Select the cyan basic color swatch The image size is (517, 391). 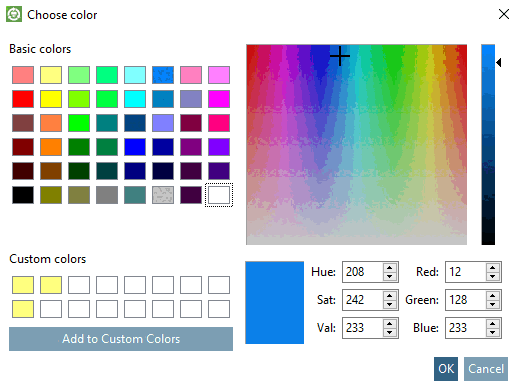click(135, 99)
